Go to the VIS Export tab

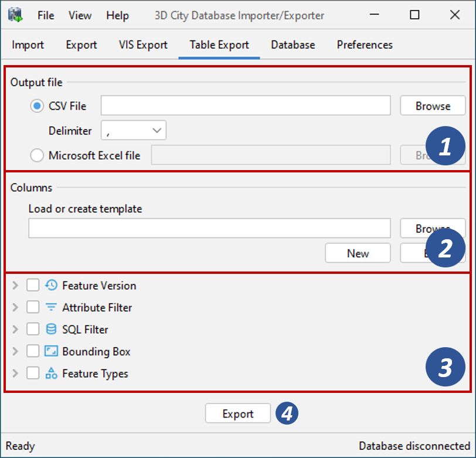(143, 45)
